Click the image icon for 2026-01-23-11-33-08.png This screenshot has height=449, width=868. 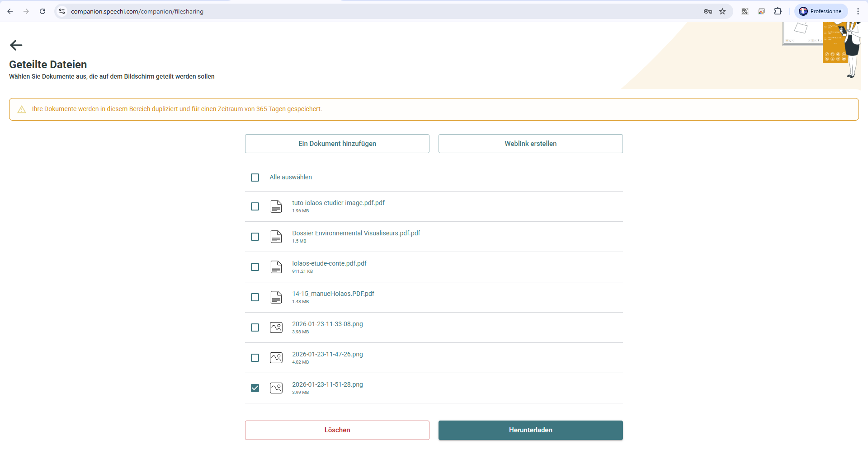pyautogui.click(x=276, y=327)
